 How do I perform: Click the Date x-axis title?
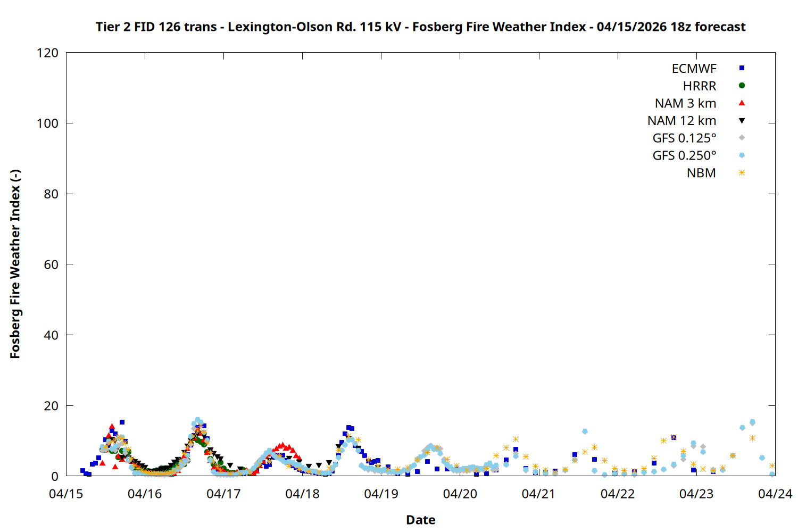tap(420, 520)
